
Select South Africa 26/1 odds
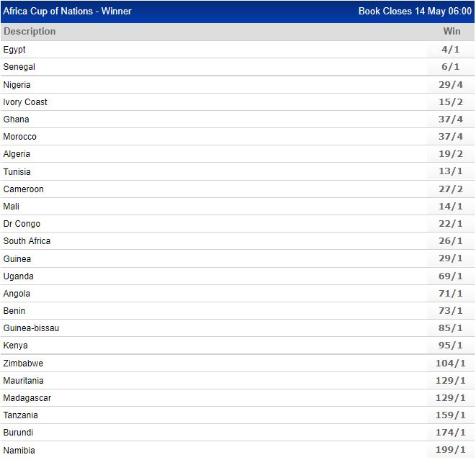[x=451, y=241]
